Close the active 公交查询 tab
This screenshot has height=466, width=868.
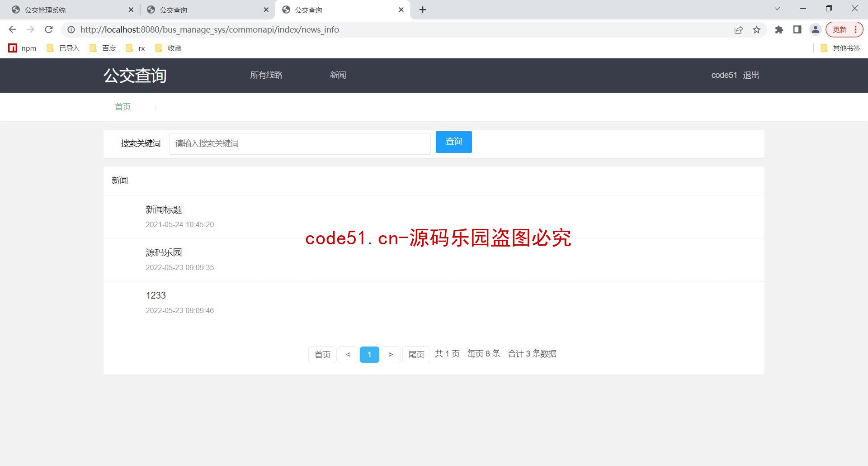[401, 10]
